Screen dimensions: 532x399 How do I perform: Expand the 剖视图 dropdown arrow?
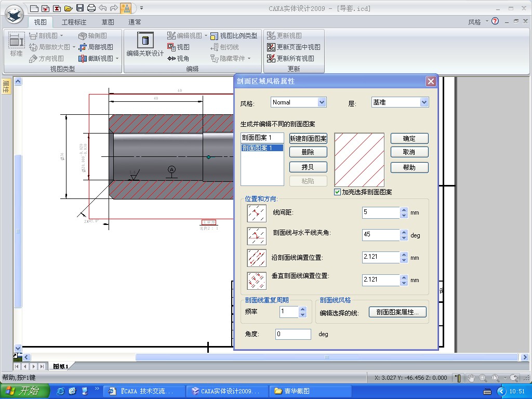[x=61, y=36]
